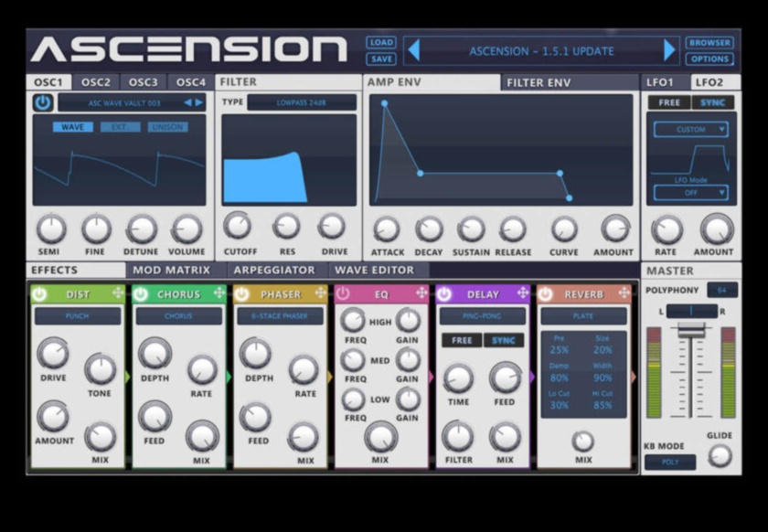Switch to the MOD MATRIX tab
Image resolution: width=768 pixels, height=532 pixels.
coord(171,271)
